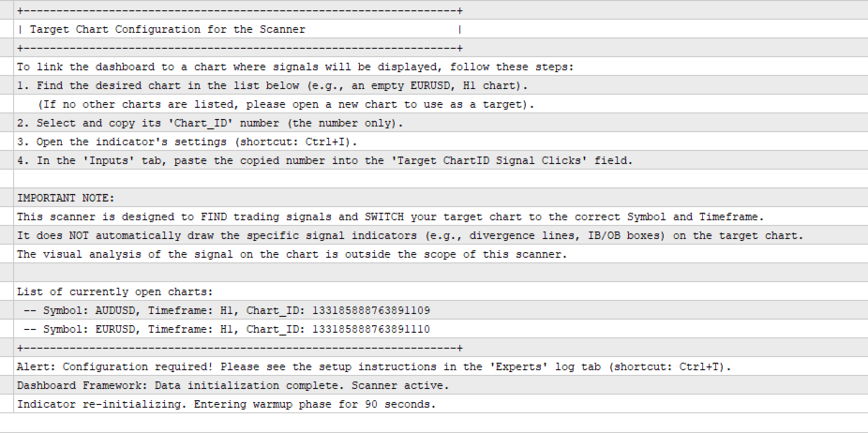Select the EURUSD Chart_ID log line
The image size is (868, 433).
tap(441, 329)
